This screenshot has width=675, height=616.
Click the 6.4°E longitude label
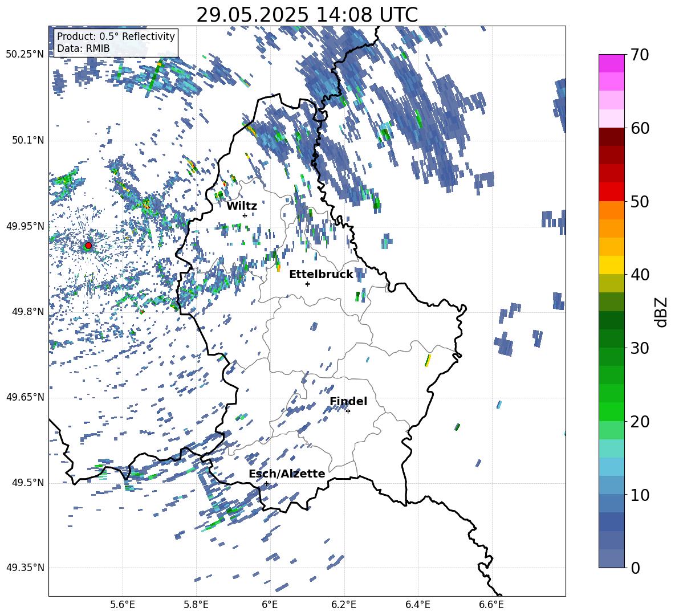[417, 605]
